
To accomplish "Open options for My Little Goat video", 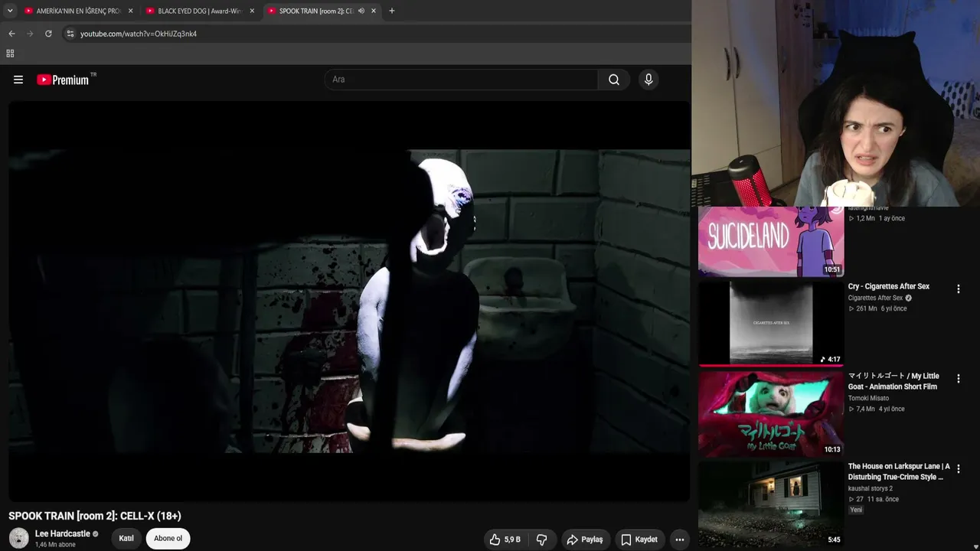I will click(x=958, y=379).
